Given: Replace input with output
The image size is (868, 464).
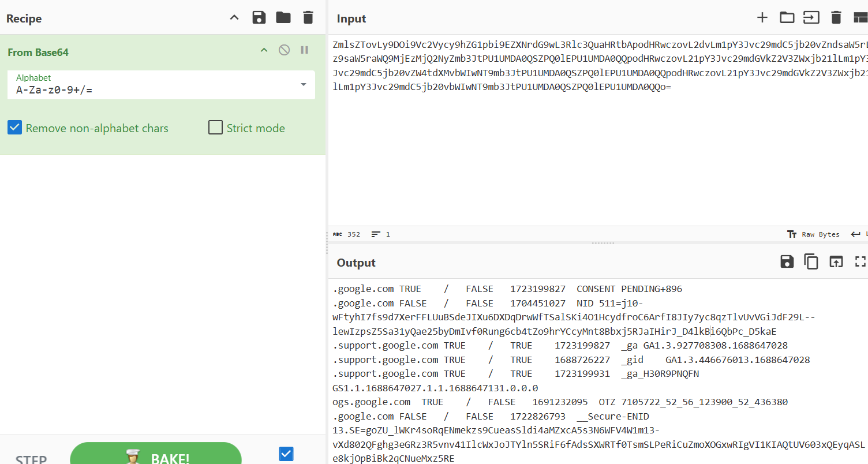Looking at the screenshot, I should (x=836, y=262).
